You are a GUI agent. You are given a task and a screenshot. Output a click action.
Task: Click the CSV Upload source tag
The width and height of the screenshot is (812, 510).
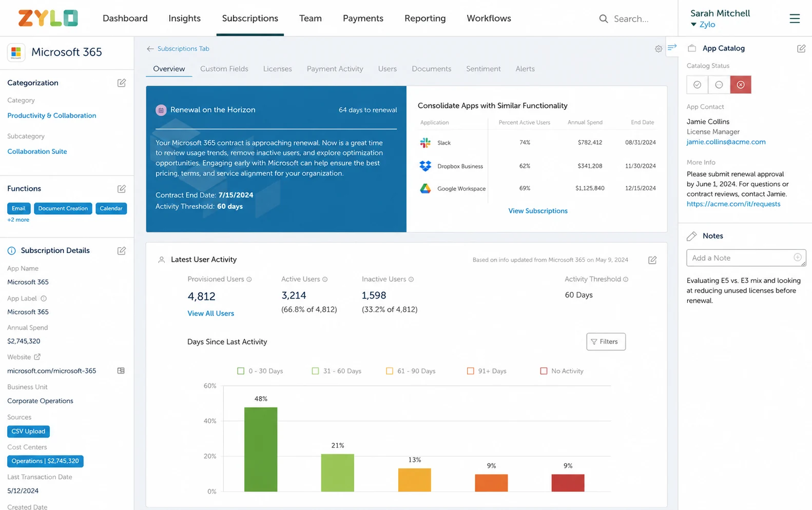pyautogui.click(x=28, y=431)
